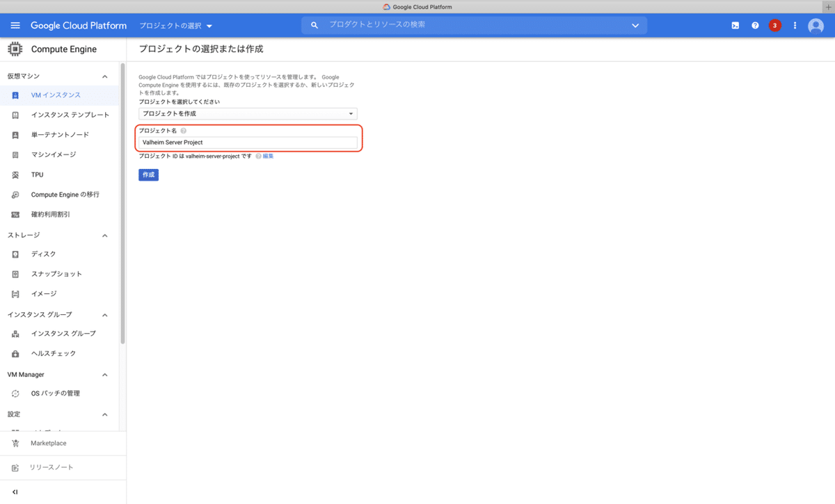
Task: Click the 編集 link for project ID
Action: [268, 156]
